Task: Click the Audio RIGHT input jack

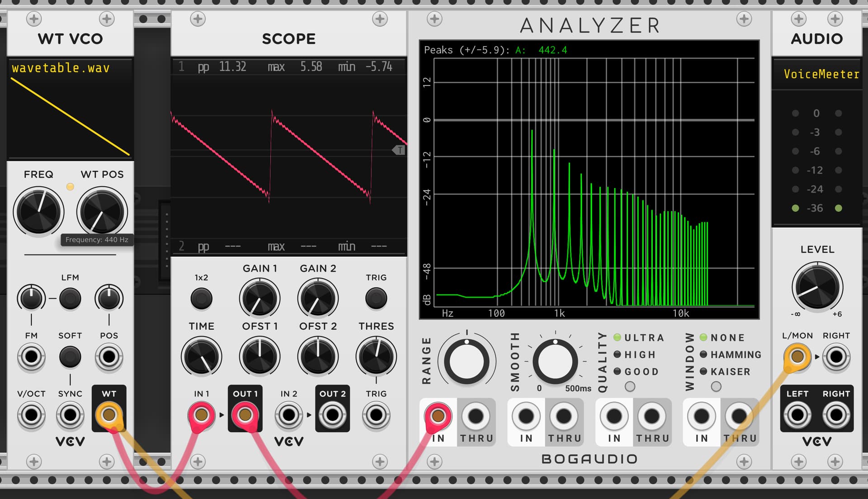Action: [x=836, y=357]
